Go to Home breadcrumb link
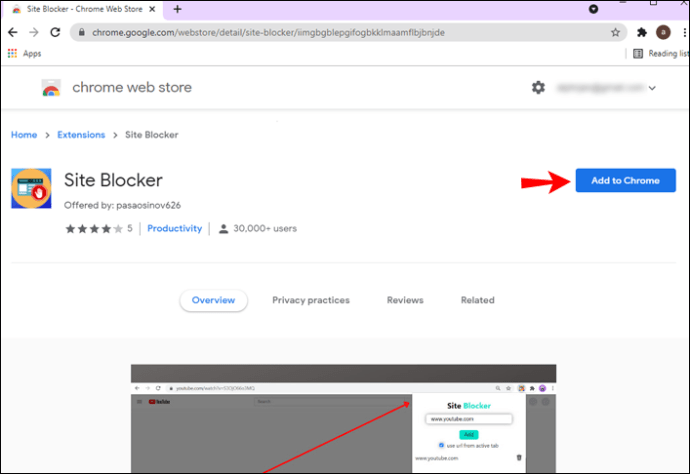 tap(24, 135)
